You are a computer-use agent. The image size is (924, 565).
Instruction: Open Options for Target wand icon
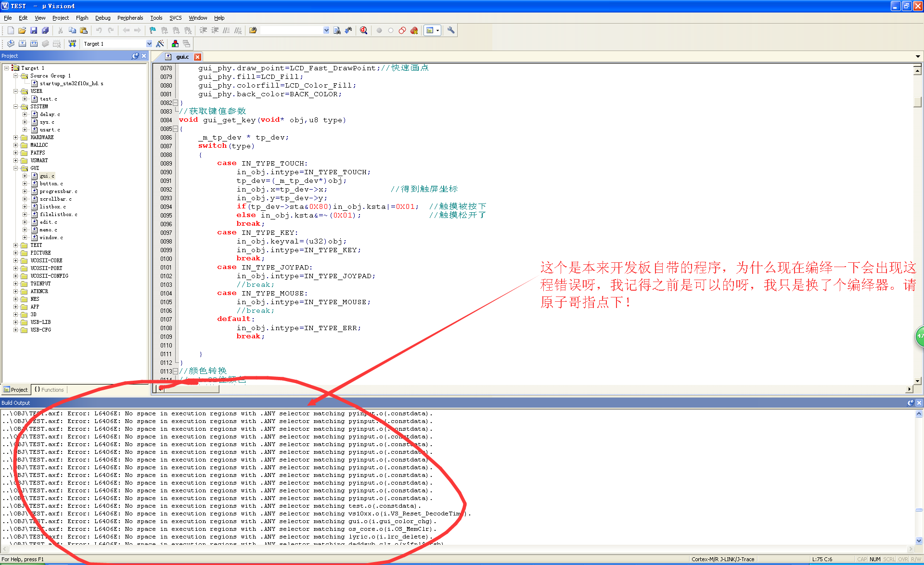coord(160,44)
